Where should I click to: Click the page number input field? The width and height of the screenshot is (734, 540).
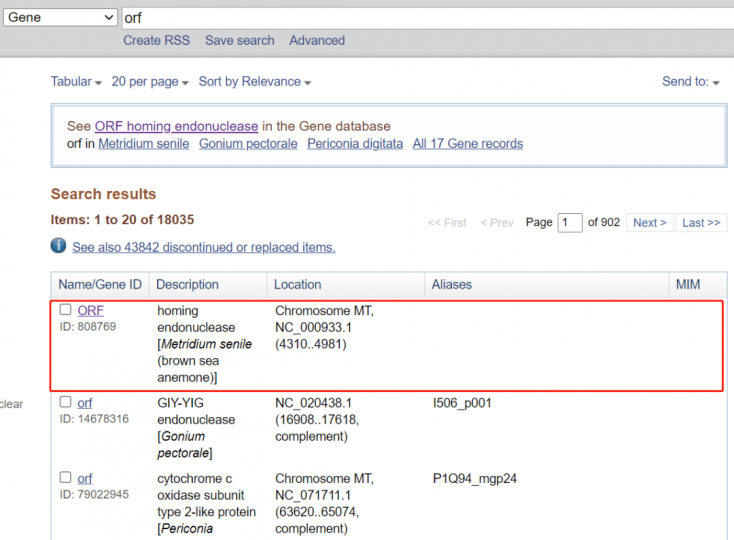570,223
